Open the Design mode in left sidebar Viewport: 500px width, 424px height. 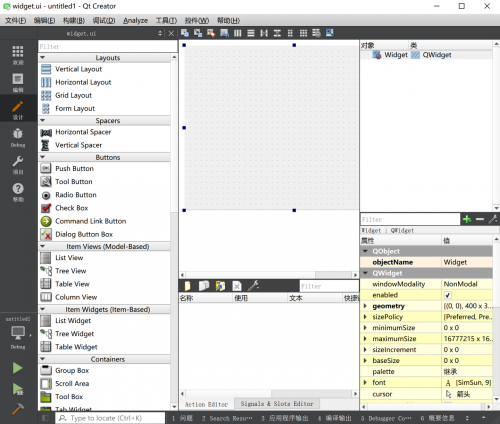[x=18, y=109]
